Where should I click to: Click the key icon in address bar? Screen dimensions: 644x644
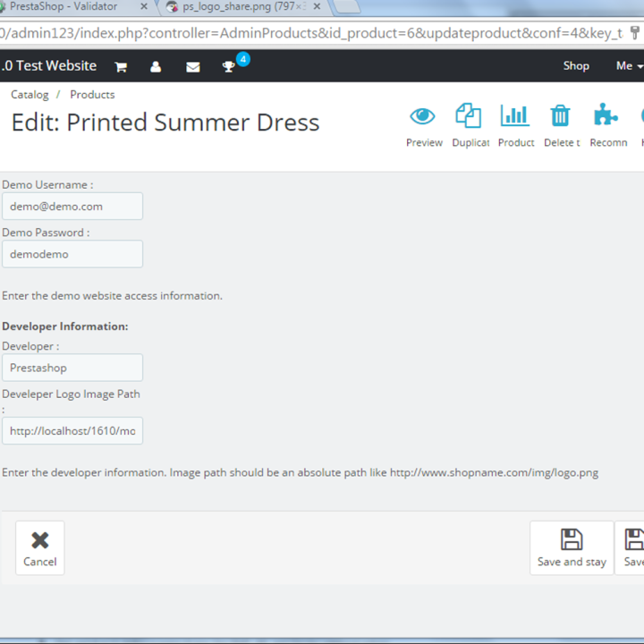[634, 33]
